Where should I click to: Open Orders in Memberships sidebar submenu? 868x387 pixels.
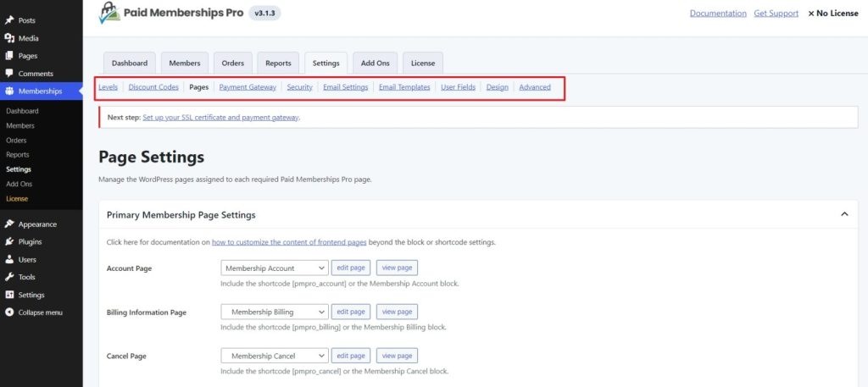point(16,141)
